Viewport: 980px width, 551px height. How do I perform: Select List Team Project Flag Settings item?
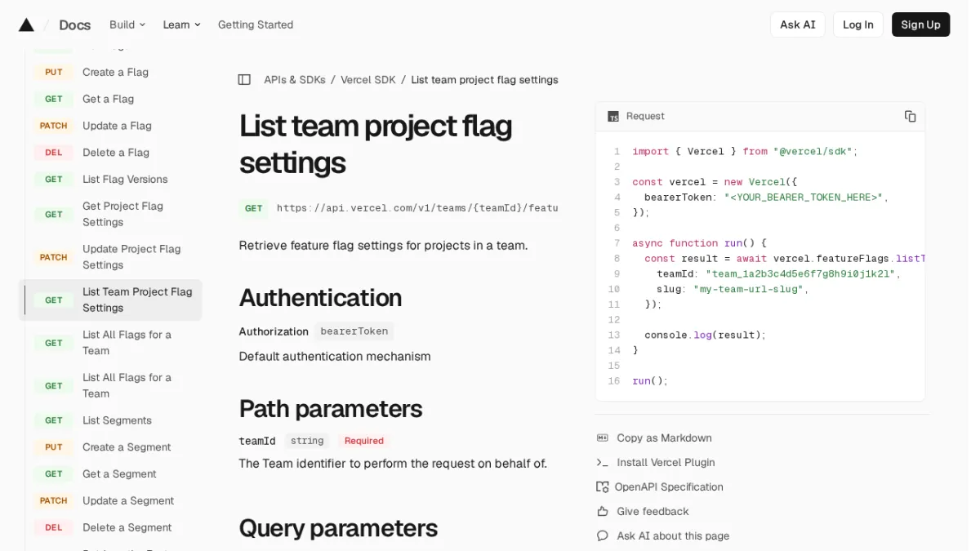click(x=110, y=300)
